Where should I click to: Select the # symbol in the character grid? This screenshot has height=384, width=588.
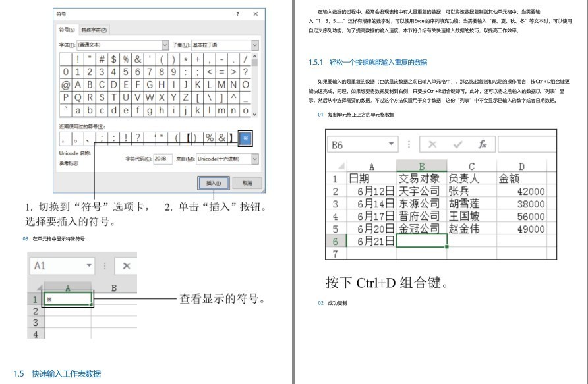pos(102,59)
